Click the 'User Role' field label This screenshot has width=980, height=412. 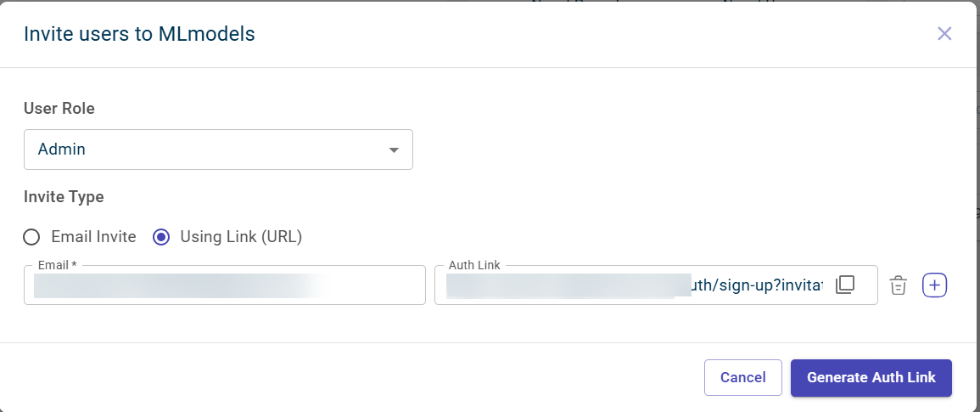[59, 109]
